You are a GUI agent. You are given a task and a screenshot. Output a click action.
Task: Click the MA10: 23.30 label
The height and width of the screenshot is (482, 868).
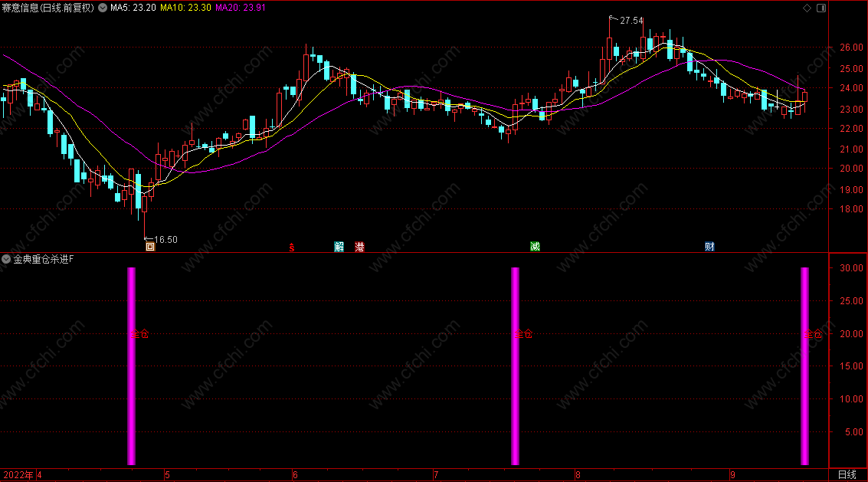point(185,8)
